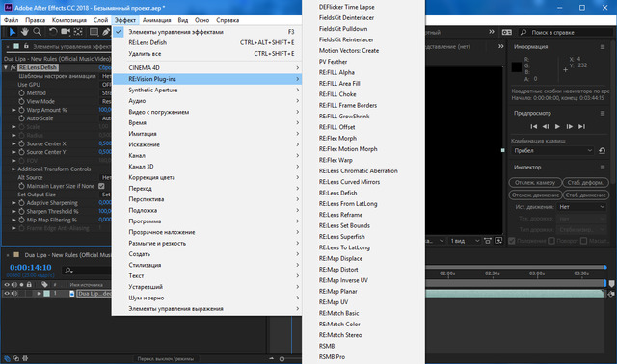Select the Rectangle shape tool
Screen dimensions: 617x364
pos(94,32)
